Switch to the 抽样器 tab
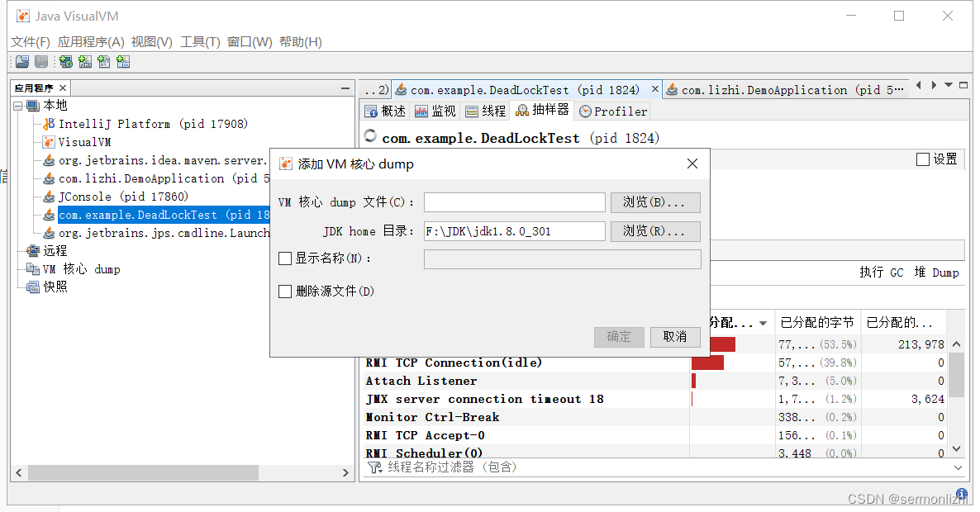The height and width of the screenshot is (512, 980). pyautogui.click(x=543, y=111)
